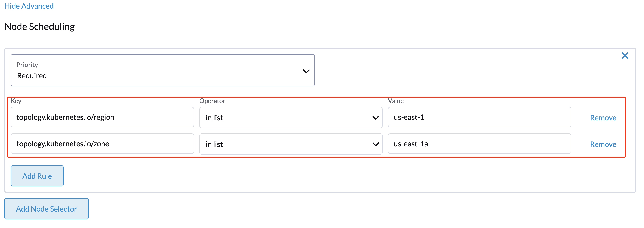Viewport: 644px width, 228px height.
Task: Click the Value column header label
Action: pos(396,101)
